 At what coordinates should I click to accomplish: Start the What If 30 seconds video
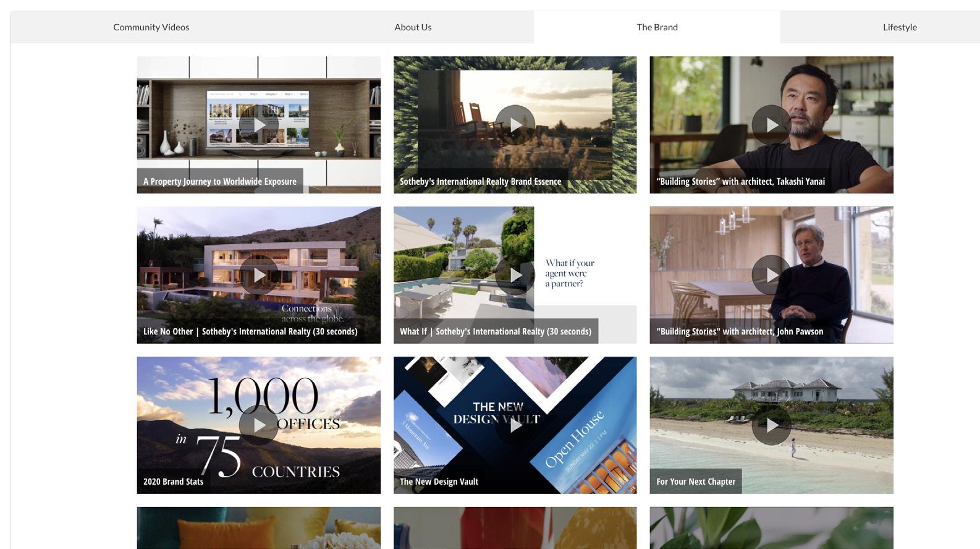click(x=515, y=275)
